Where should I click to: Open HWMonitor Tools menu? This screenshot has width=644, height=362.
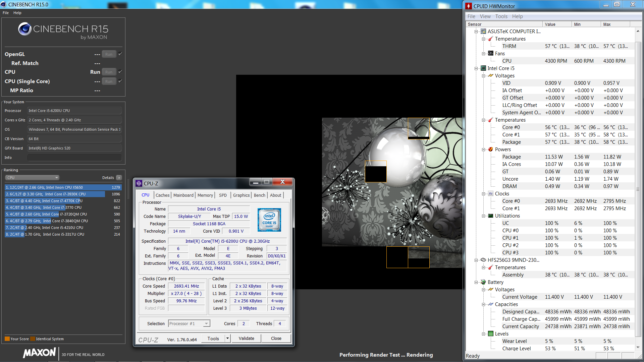(501, 16)
